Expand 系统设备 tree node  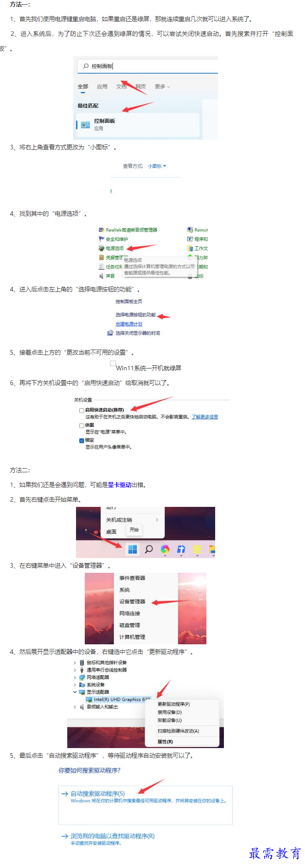point(75,685)
